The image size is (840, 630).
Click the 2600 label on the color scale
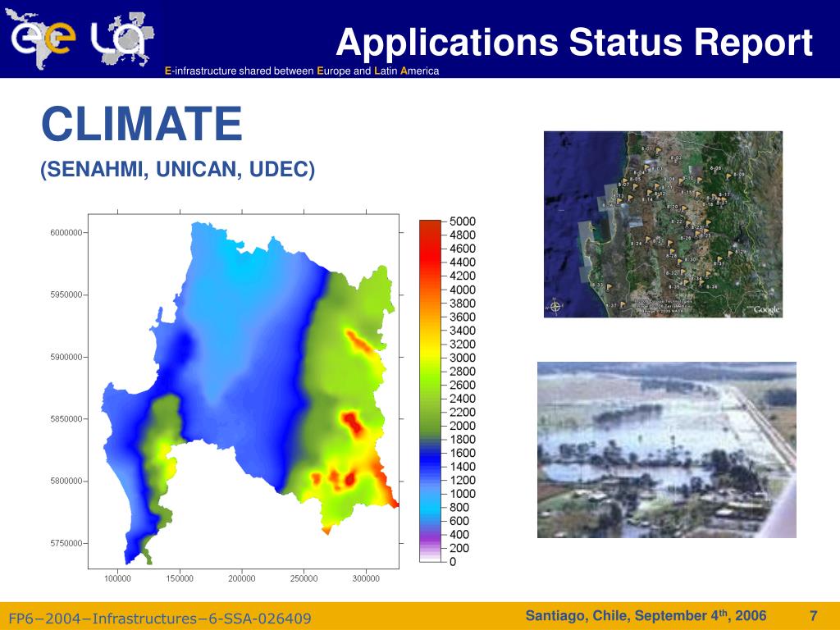coord(463,385)
